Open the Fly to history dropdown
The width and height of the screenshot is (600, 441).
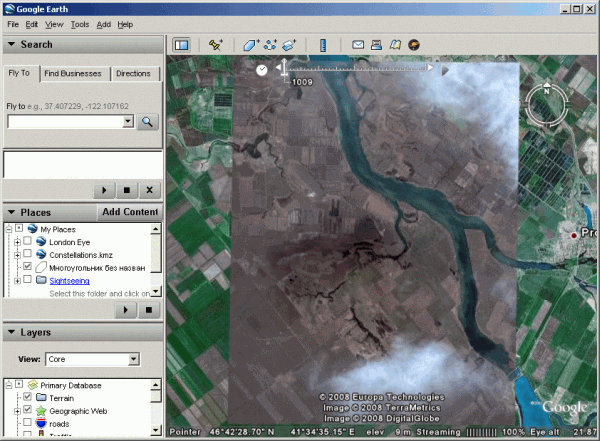pos(128,122)
